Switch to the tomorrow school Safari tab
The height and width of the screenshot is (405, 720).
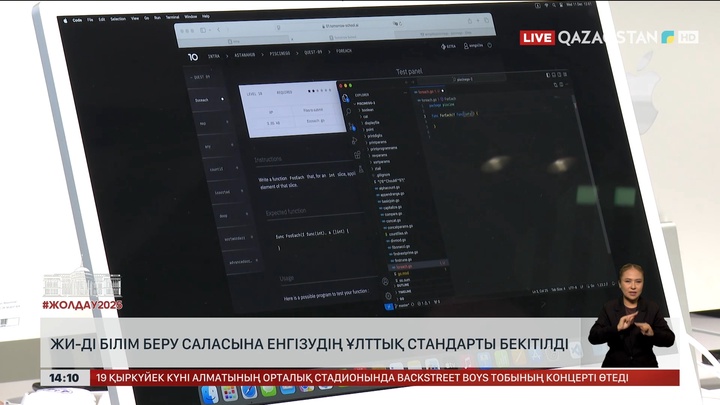343,37
